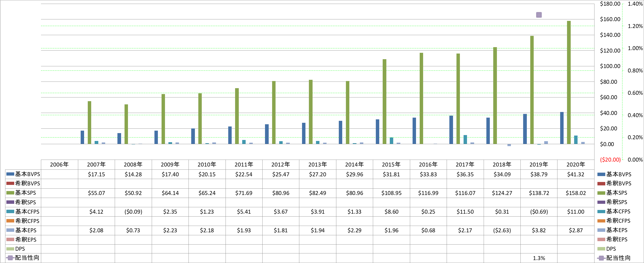Viewport: 644px width, 263px height.
Task: Click the 1.40% secondary axis label
Action: click(635, 4)
